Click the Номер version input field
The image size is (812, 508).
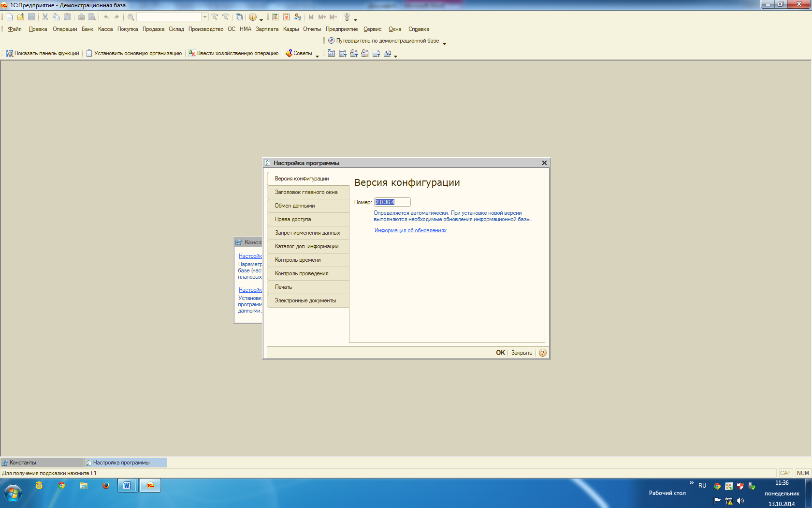392,202
